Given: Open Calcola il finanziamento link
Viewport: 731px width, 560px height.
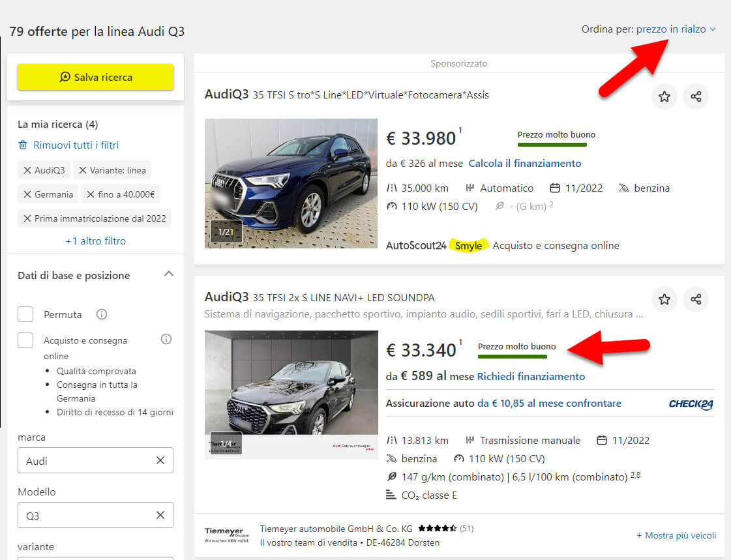Looking at the screenshot, I should (x=524, y=163).
